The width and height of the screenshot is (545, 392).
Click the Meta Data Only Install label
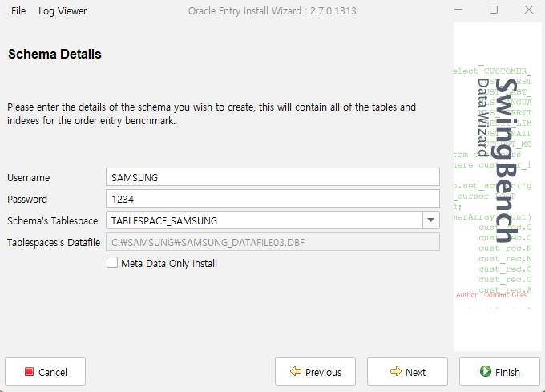coord(168,263)
